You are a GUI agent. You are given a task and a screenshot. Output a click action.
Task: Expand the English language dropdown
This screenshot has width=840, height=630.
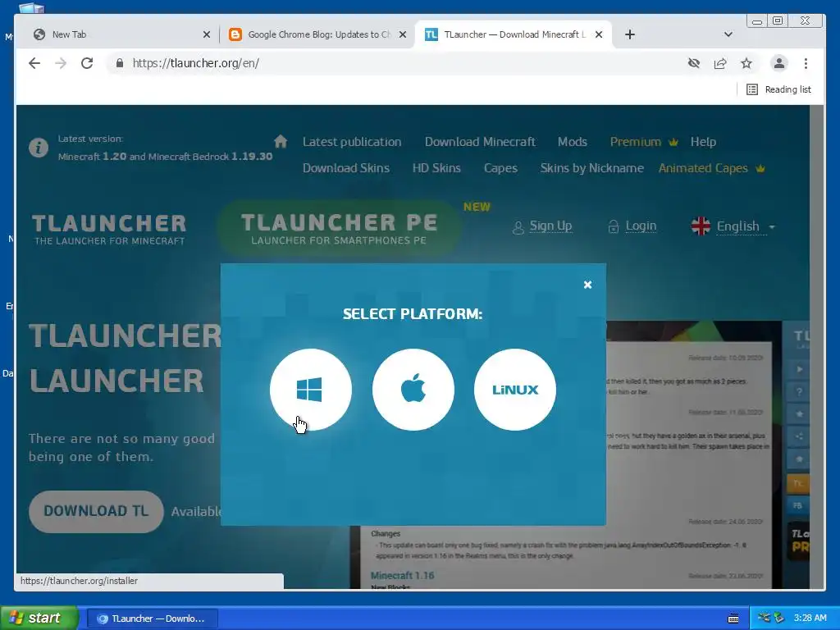point(746,226)
